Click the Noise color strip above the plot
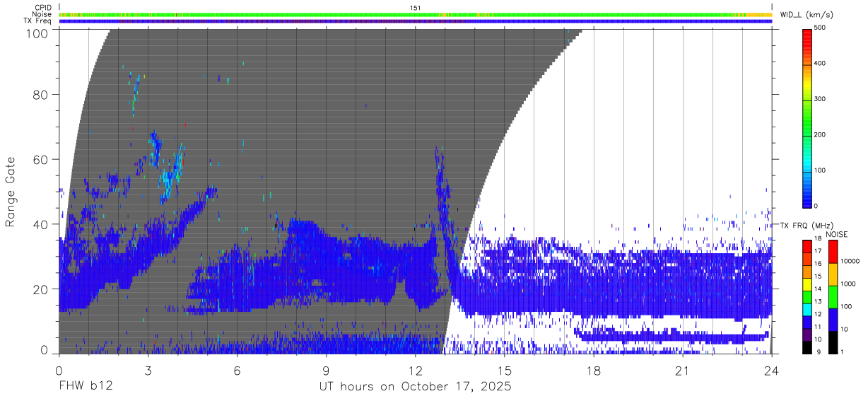The height and width of the screenshot is (401, 868). [416, 14]
